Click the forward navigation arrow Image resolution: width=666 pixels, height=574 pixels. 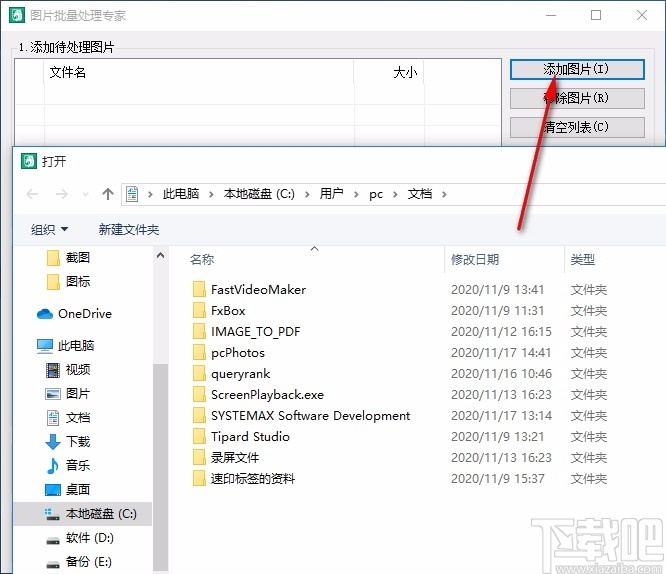62,194
